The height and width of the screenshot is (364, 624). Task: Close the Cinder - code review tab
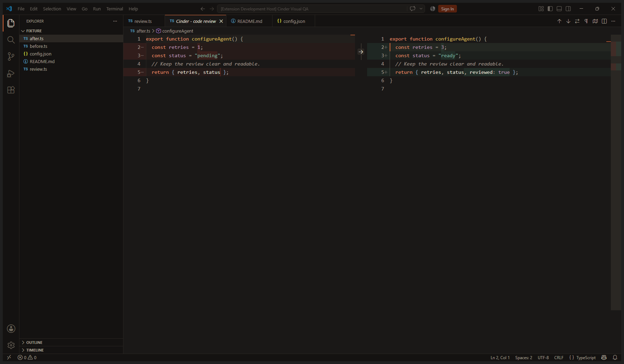pos(221,21)
